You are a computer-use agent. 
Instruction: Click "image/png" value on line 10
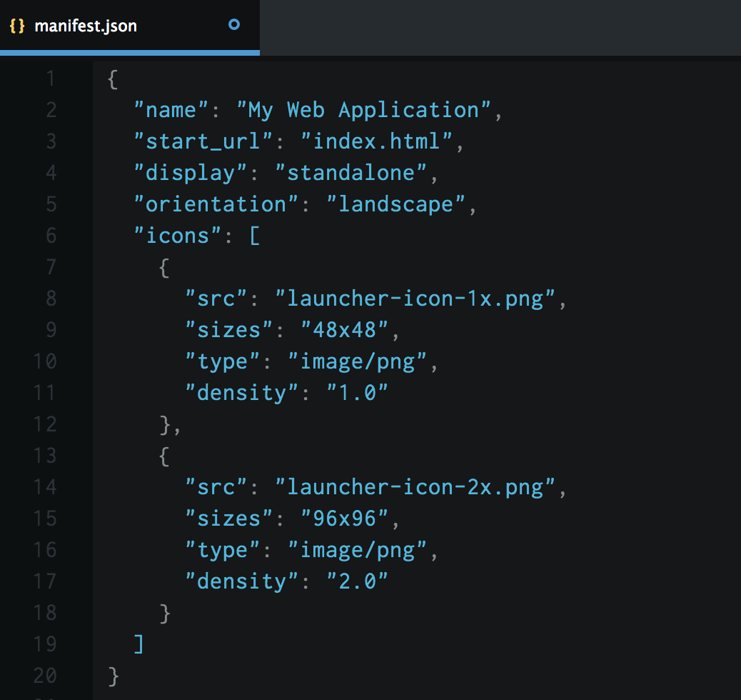tap(357, 362)
